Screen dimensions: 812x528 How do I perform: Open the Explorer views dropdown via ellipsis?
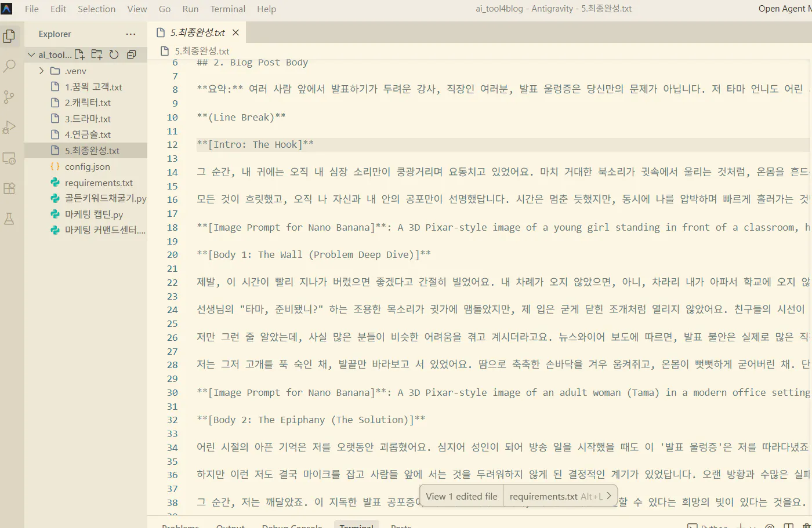pyautogui.click(x=130, y=34)
